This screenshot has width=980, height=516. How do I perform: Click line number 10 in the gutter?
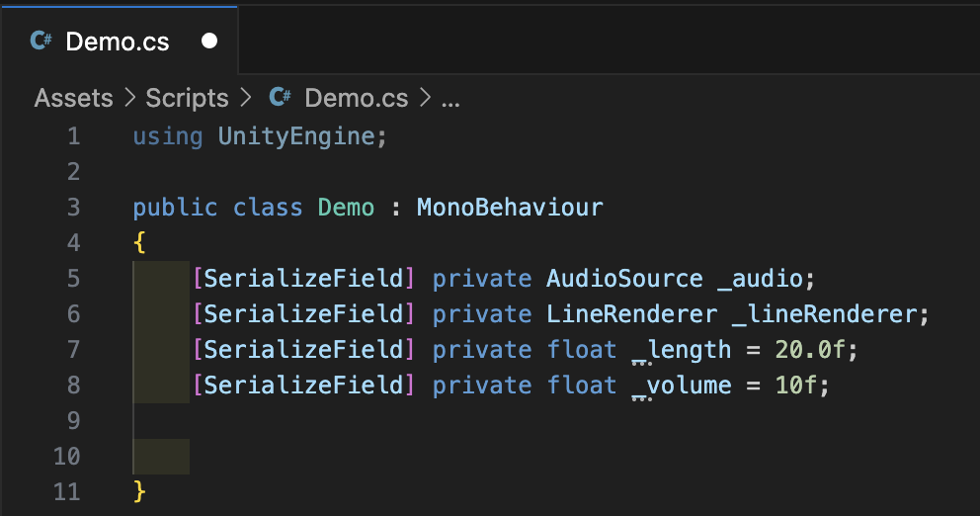(x=67, y=456)
